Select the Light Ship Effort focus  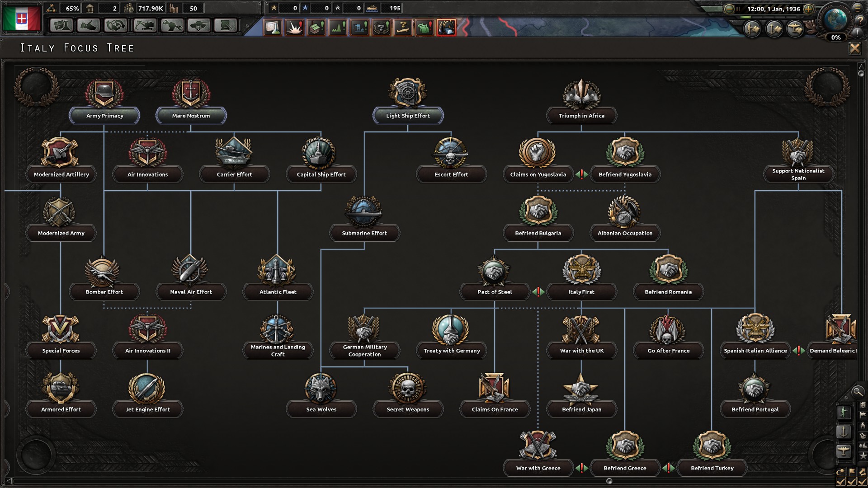click(408, 102)
